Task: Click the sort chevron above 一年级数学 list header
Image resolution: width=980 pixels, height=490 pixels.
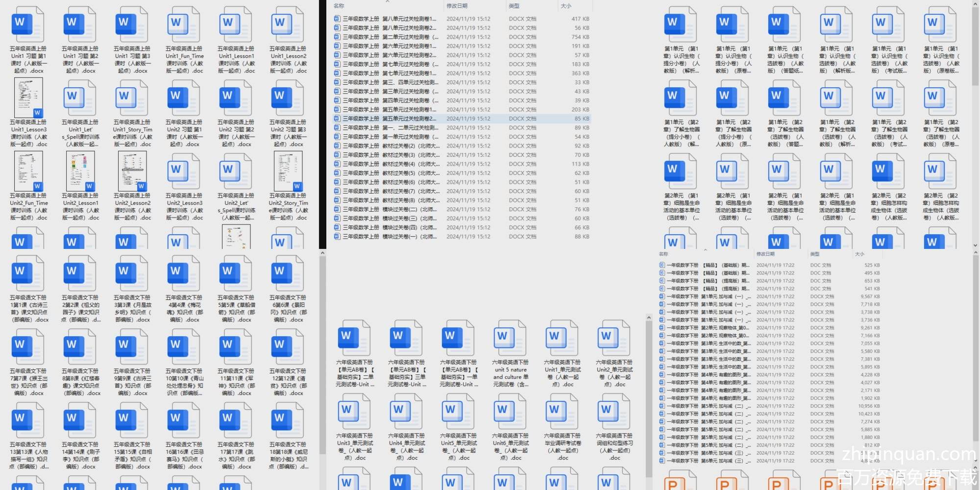Action: click(706, 250)
